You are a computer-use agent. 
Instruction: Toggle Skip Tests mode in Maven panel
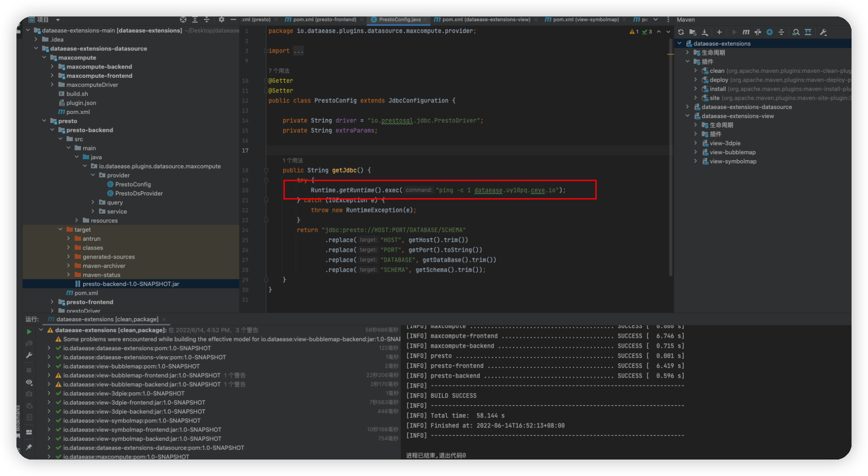(x=758, y=32)
